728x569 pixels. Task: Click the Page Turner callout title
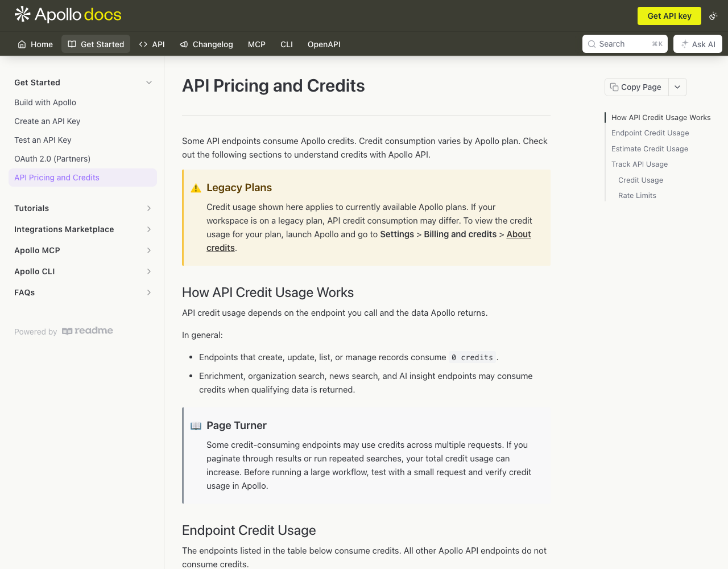(x=237, y=426)
